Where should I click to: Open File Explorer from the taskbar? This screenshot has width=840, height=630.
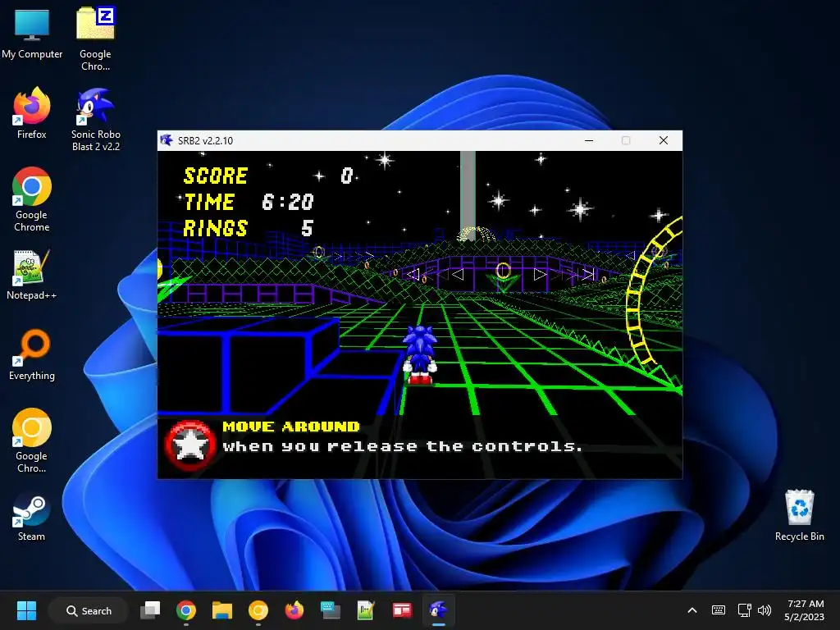point(221,610)
